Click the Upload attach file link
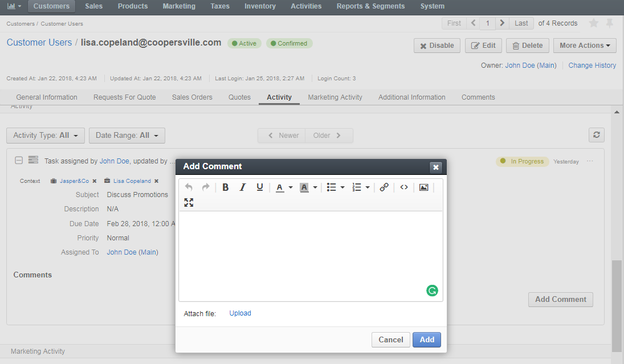 [x=240, y=313]
